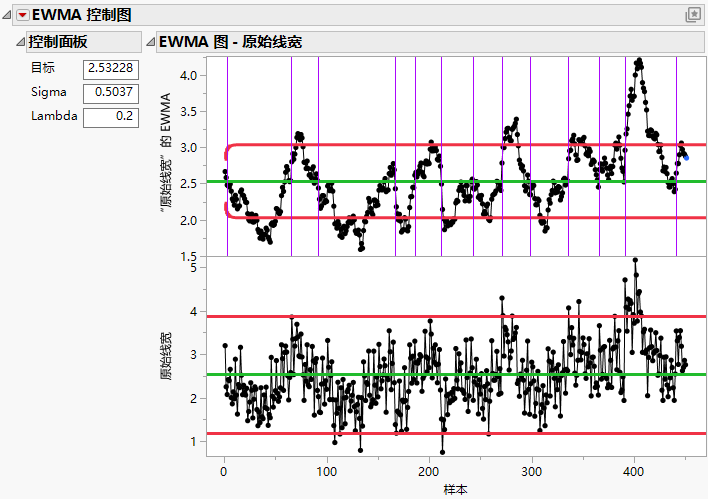Click the 样本 x-axis label

click(x=455, y=490)
